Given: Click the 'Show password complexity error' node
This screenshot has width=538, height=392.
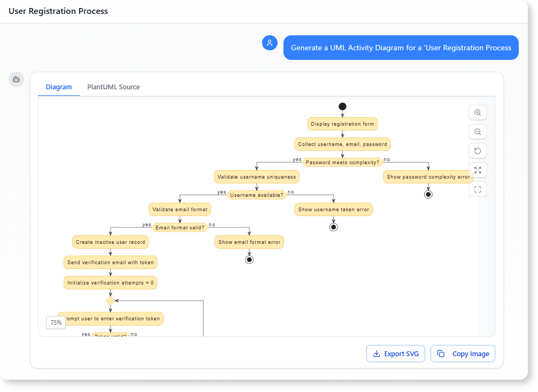Looking at the screenshot, I should coord(428,176).
